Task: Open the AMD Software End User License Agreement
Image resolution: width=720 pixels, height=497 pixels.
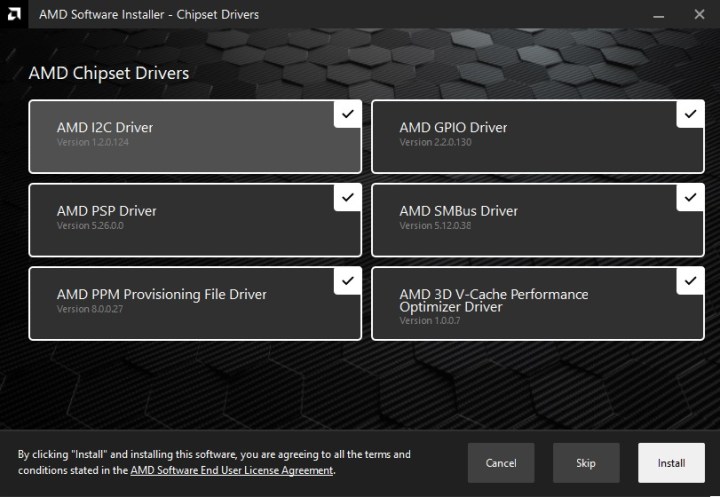Action: pos(231,470)
